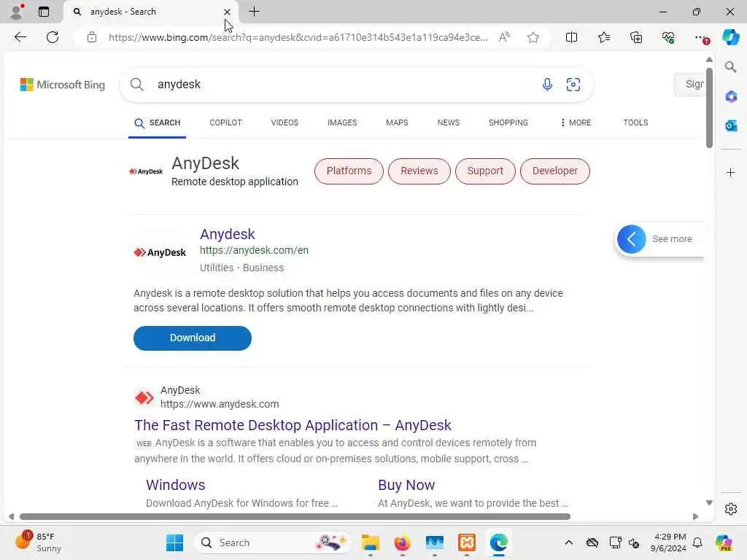Click the Platforms pill button

(349, 171)
